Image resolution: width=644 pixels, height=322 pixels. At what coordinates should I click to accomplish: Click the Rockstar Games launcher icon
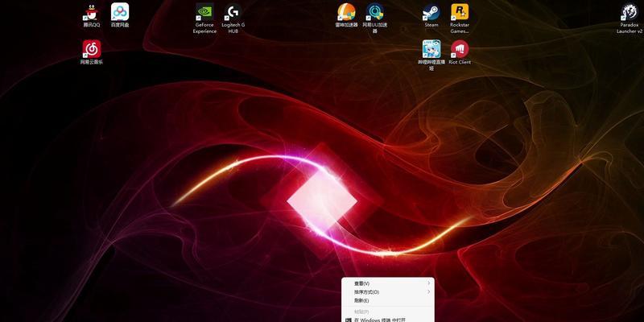460,19
